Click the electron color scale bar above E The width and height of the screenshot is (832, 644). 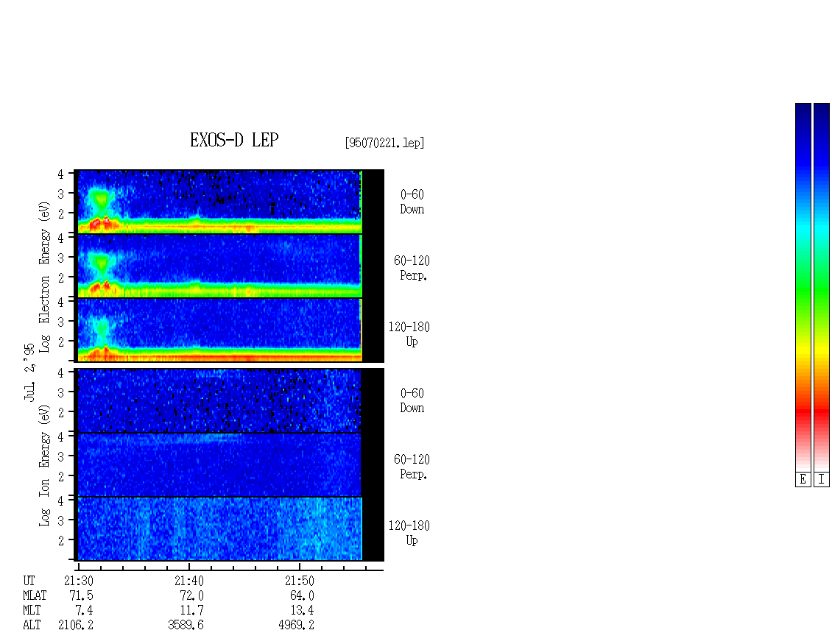(803, 287)
